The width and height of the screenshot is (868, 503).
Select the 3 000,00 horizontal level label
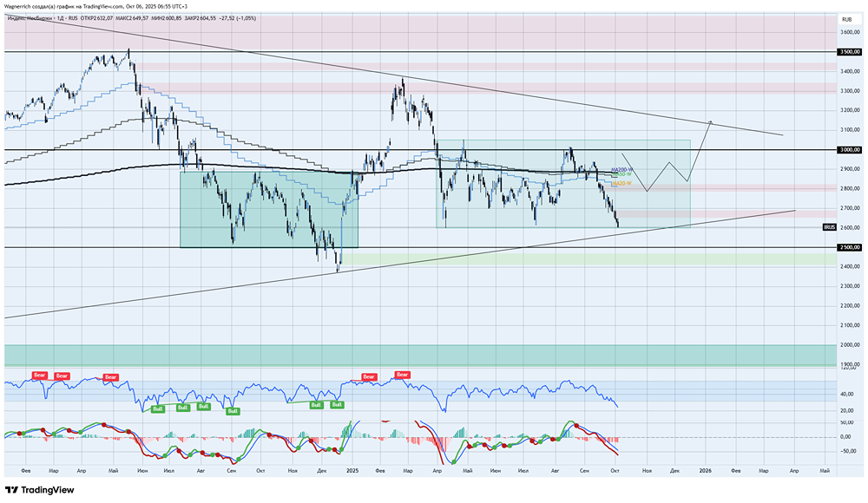click(x=850, y=149)
